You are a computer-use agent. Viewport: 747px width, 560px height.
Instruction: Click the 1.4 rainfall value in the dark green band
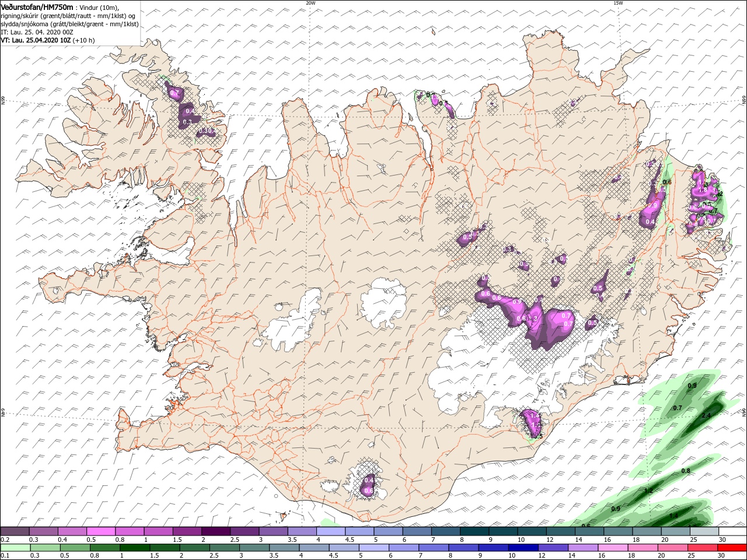pos(673,516)
